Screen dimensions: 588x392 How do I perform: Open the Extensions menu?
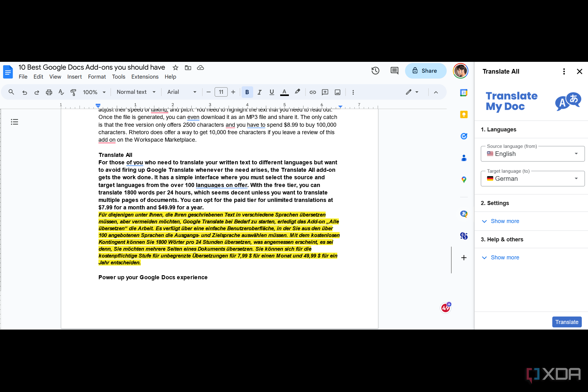tap(145, 77)
